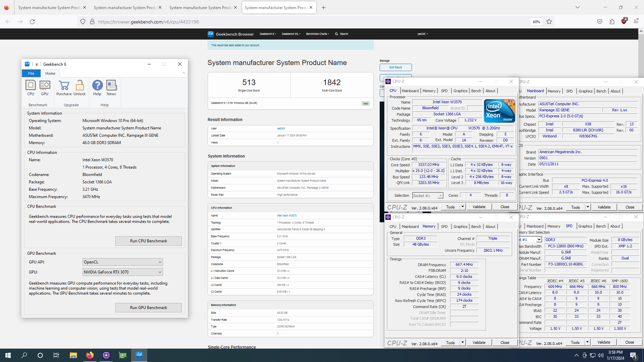Switch to CPU-Z taskbar icon
The width and height of the screenshot is (644, 362).
point(106,355)
